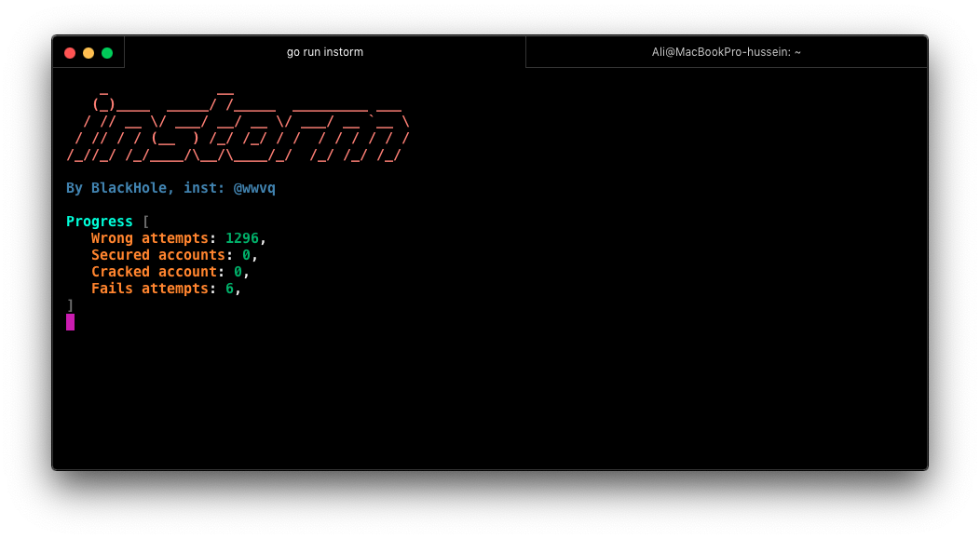Select the value 1296
Screen dimensions: 980x539
tap(242, 238)
